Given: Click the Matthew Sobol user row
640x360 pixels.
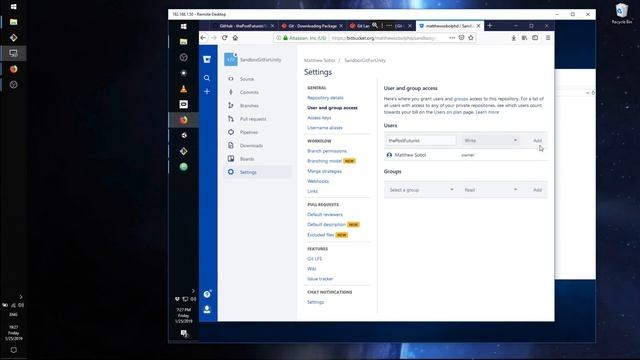Looking at the screenshot, I should (x=465, y=155).
